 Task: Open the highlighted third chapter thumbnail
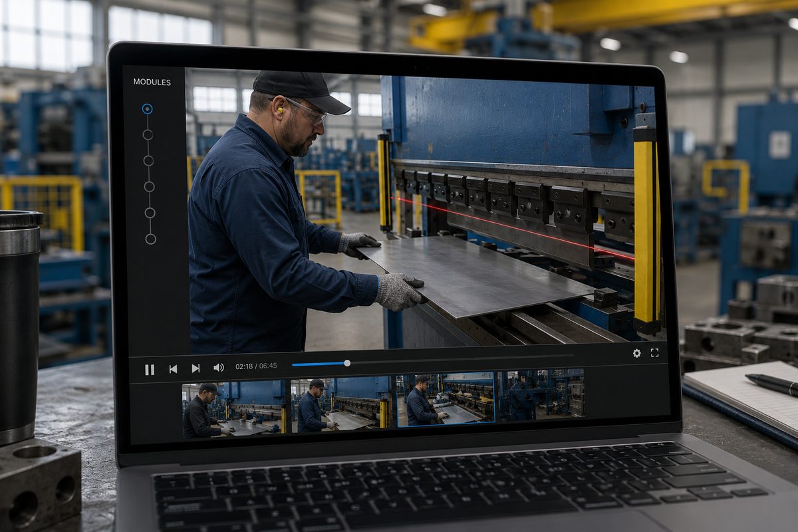click(446, 398)
